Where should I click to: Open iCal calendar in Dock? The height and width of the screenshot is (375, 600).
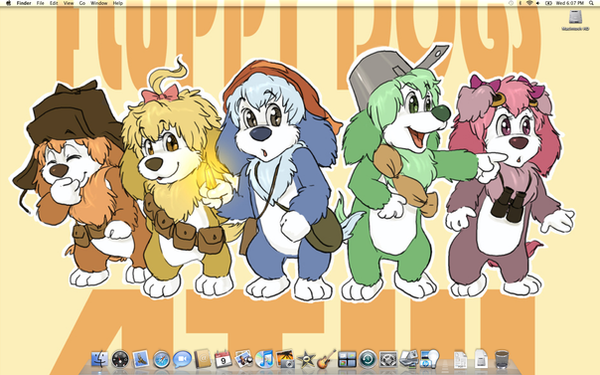[x=223, y=359]
